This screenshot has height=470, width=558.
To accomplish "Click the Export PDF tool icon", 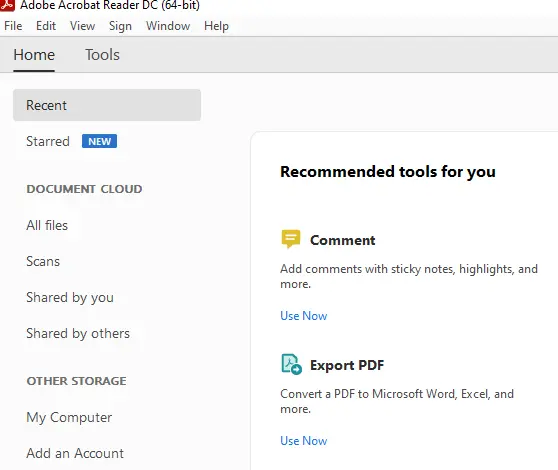I will click(x=291, y=364).
